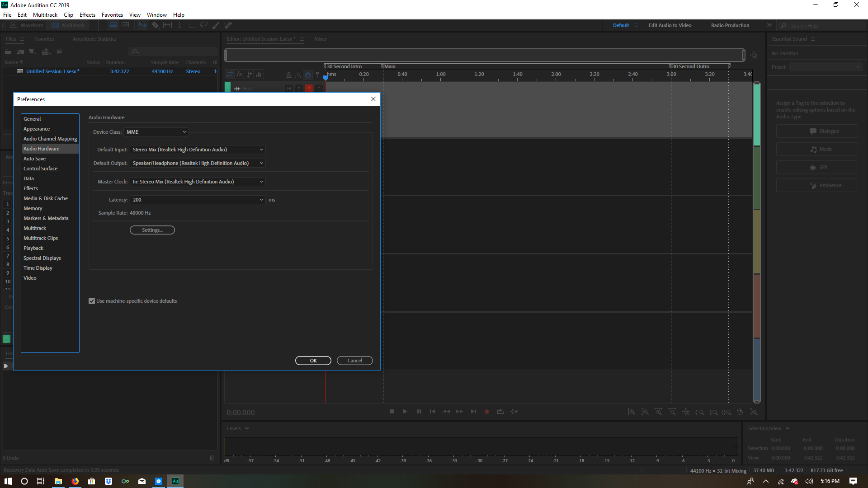Screen dimensions: 868x488
Task: Click the vertical track scrollbar
Action: [x=757, y=243]
